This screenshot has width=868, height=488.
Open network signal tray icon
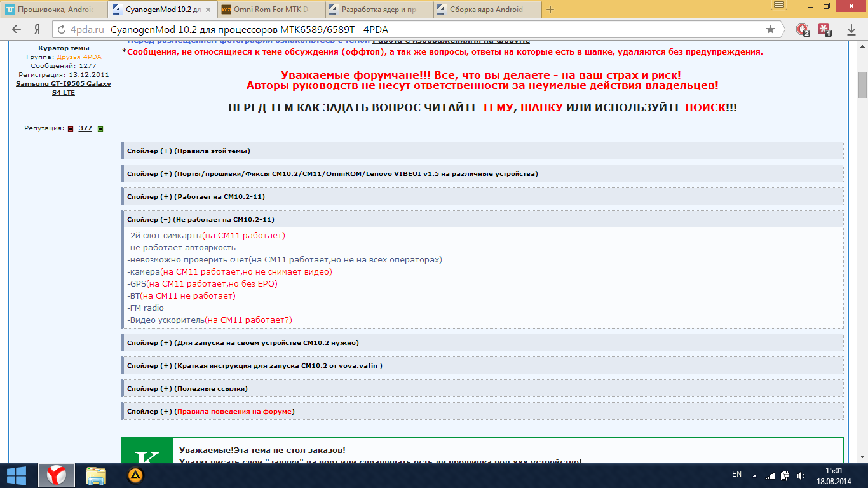pyautogui.click(x=770, y=475)
